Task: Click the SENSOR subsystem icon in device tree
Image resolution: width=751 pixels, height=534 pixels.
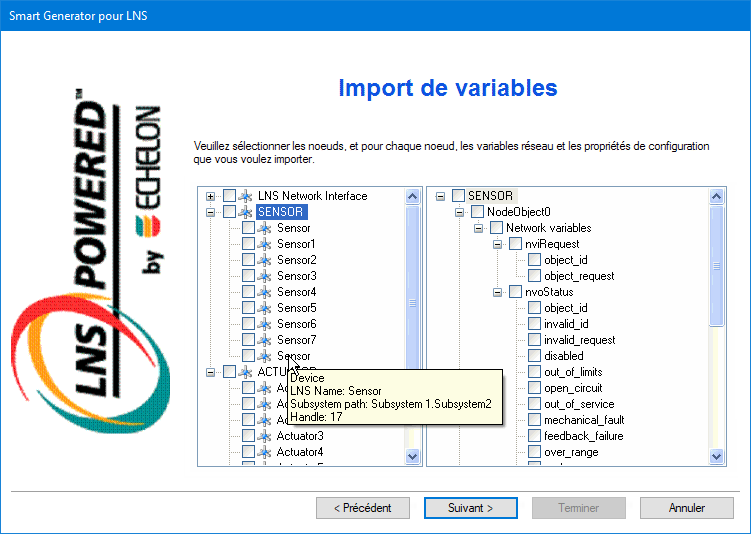Action: [x=245, y=212]
